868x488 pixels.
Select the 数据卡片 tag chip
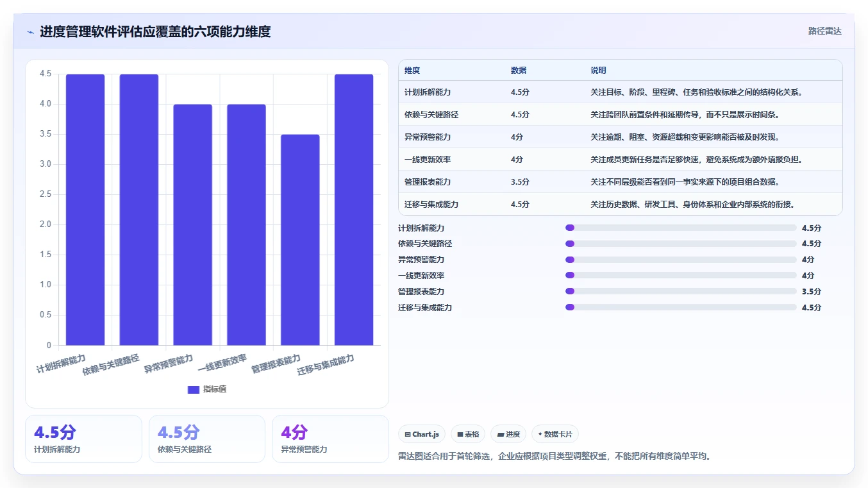pos(555,434)
